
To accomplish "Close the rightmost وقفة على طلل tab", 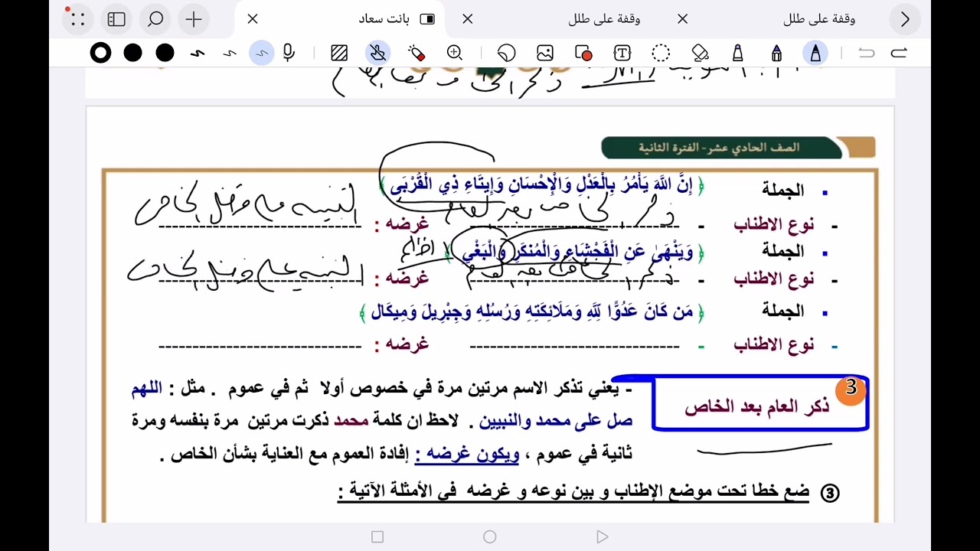I will [683, 19].
